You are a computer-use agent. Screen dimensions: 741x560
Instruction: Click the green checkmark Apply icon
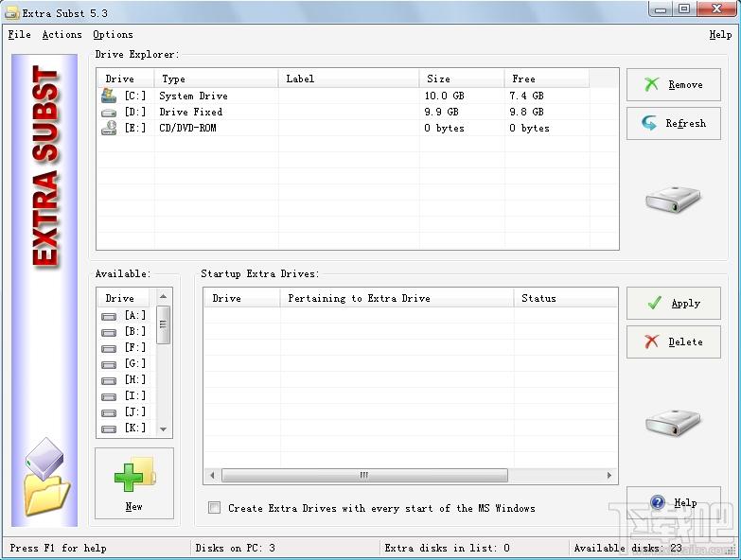pyautogui.click(x=654, y=303)
